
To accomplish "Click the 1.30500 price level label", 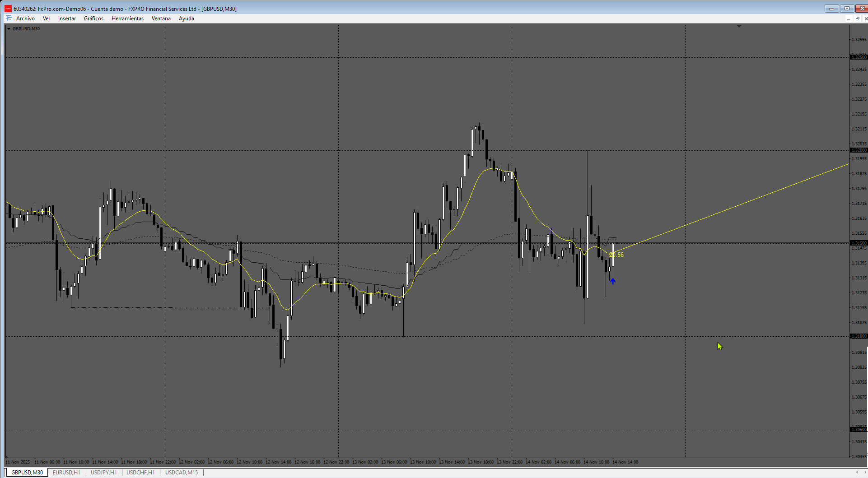I will (x=859, y=430).
